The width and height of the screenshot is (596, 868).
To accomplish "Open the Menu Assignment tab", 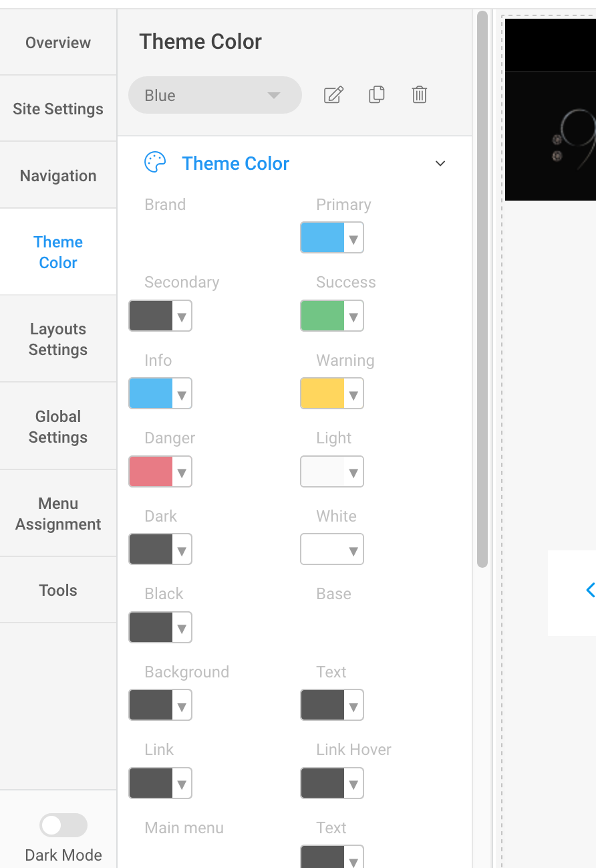I will coord(58,514).
